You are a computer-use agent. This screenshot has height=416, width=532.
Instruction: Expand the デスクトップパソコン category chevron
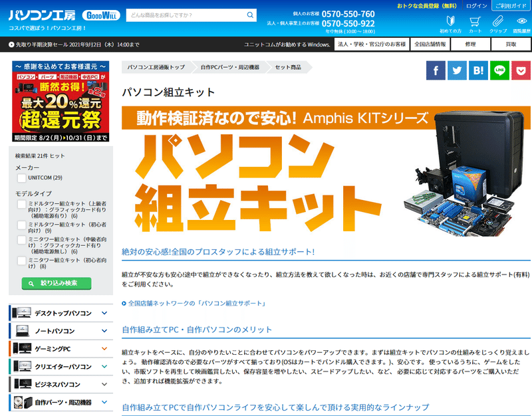(104, 313)
